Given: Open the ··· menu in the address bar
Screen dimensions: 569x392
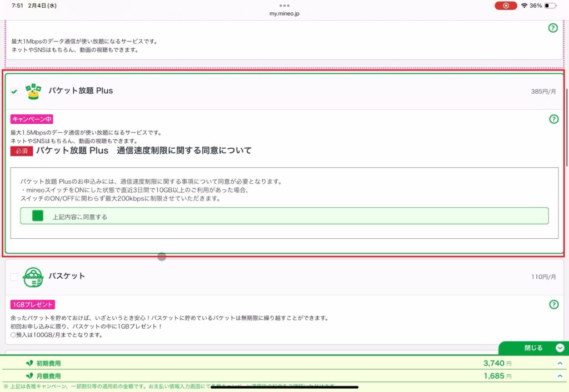Looking at the screenshot, I should click(284, 6).
